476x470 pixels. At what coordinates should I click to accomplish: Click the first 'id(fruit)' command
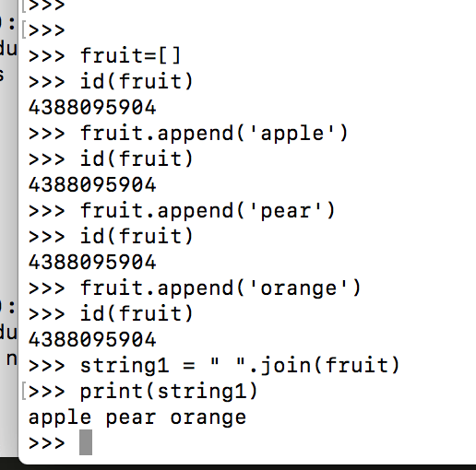click(x=137, y=82)
